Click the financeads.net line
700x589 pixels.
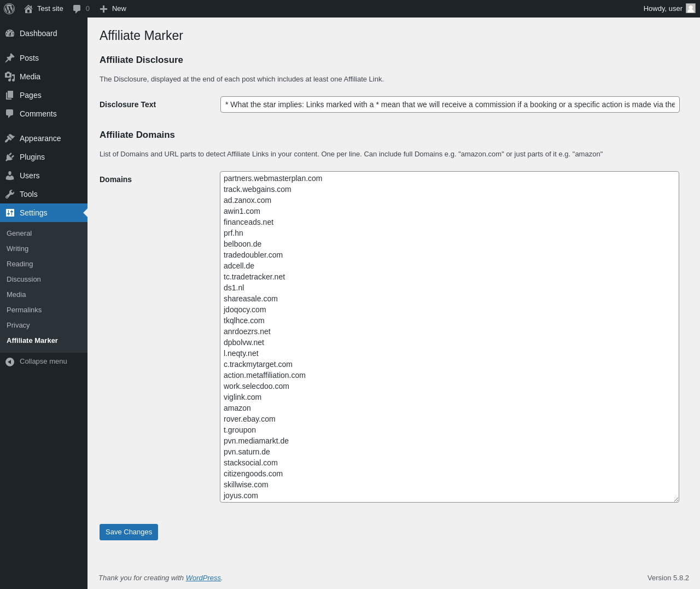(248, 222)
